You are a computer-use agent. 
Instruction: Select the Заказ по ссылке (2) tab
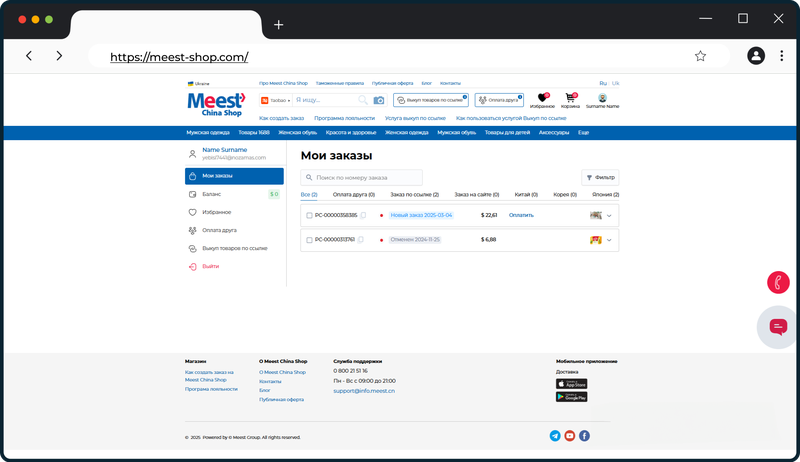[414, 195]
